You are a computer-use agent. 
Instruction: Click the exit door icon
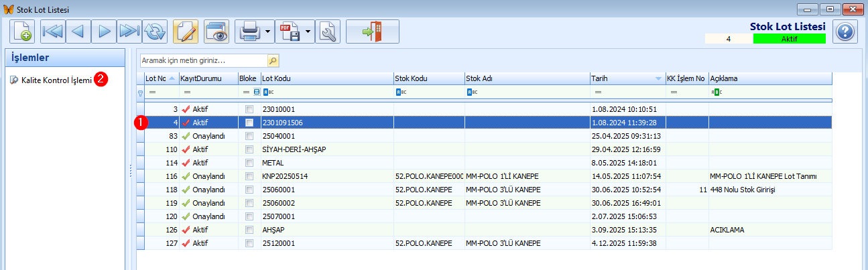pos(372,31)
